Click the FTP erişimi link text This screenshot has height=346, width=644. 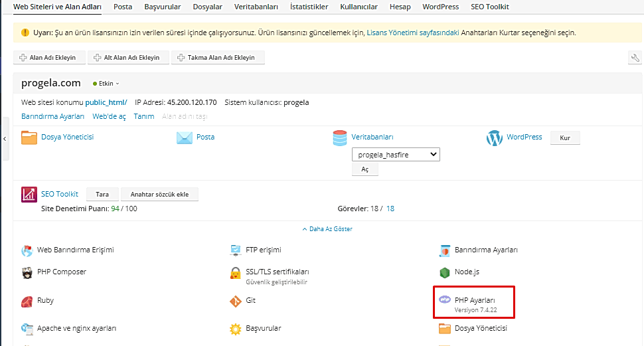click(x=264, y=250)
